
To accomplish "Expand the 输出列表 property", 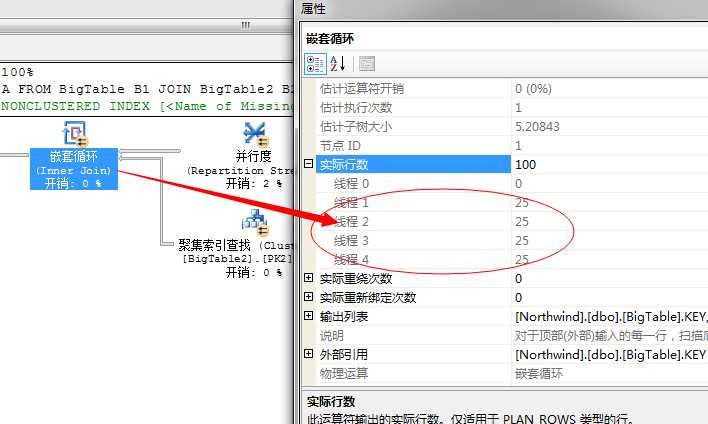I will pos(309,316).
